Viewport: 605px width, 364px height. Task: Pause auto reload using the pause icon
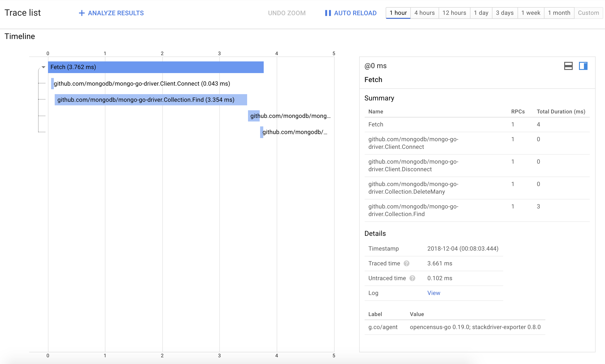click(x=328, y=13)
